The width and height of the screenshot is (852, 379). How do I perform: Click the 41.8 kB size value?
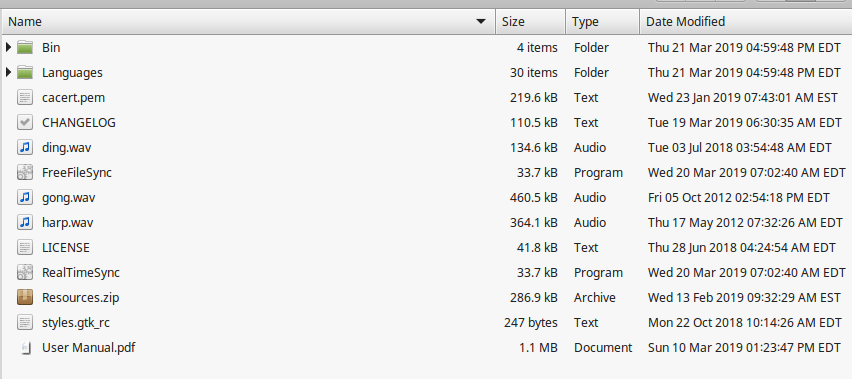tap(537, 248)
